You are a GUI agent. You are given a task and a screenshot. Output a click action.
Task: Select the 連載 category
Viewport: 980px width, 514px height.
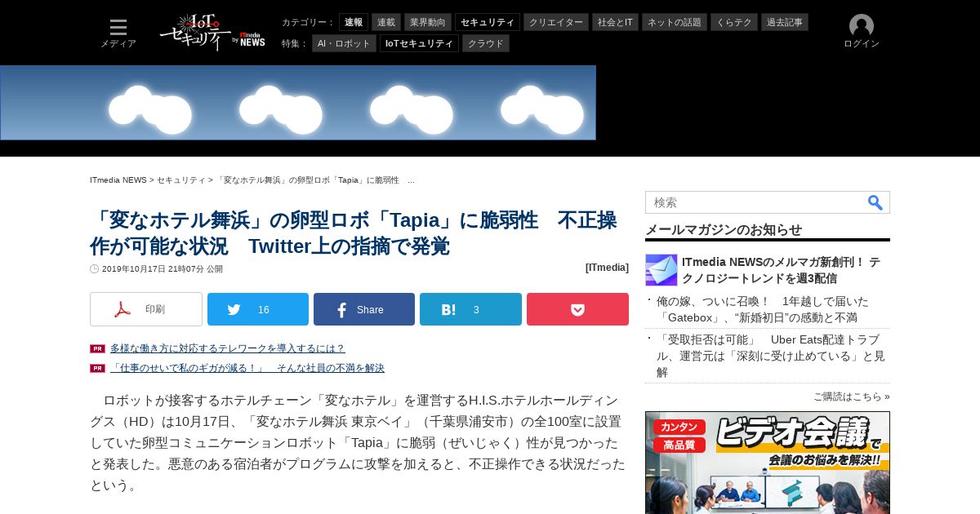(x=386, y=22)
